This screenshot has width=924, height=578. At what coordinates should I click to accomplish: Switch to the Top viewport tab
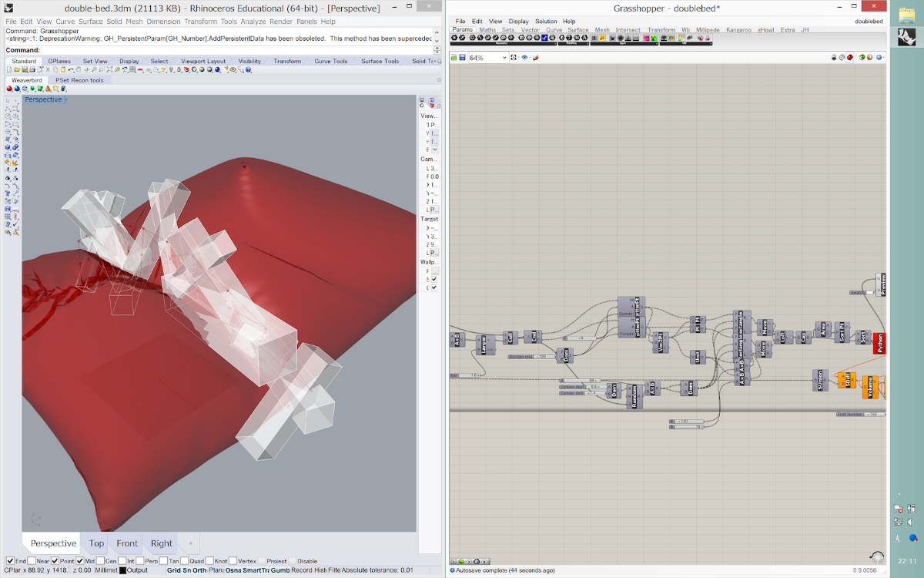[x=96, y=543]
